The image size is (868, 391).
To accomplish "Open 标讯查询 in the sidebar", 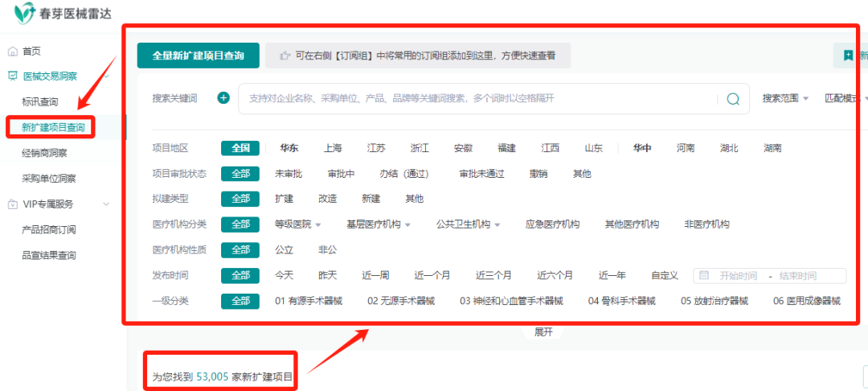I will click(40, 102).
